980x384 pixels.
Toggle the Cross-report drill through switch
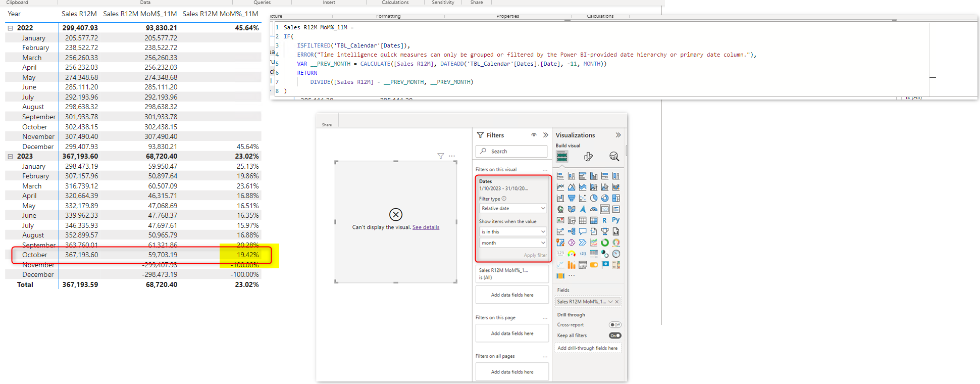(615, 325)
